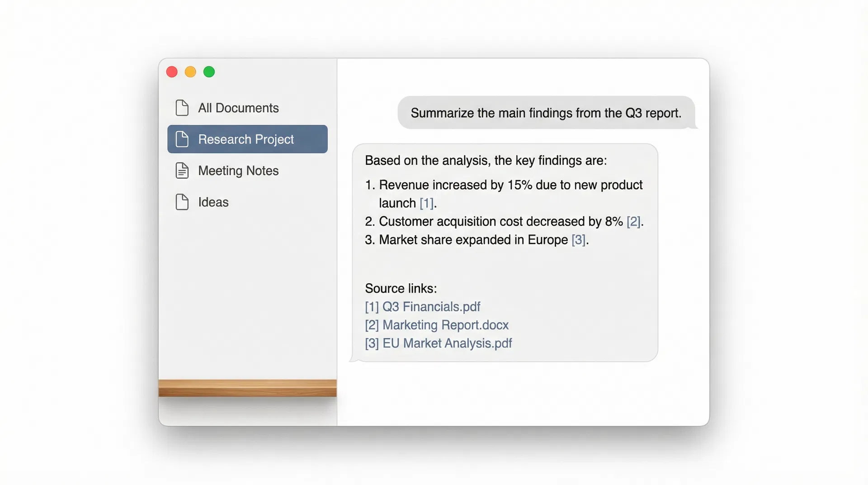Open the Marketing Report.docx source link
Screen dimensions: 868x485
click(x=436, y=325)
